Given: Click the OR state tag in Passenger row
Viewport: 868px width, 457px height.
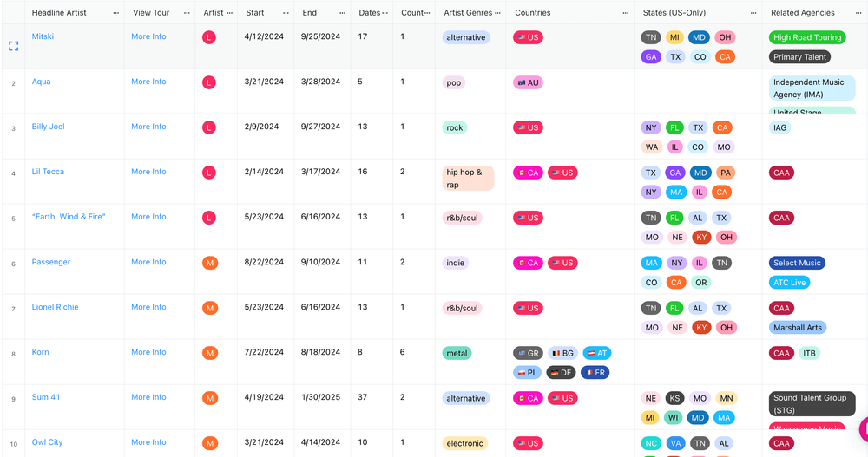Looking at the screenshot, I should [700, 282].
